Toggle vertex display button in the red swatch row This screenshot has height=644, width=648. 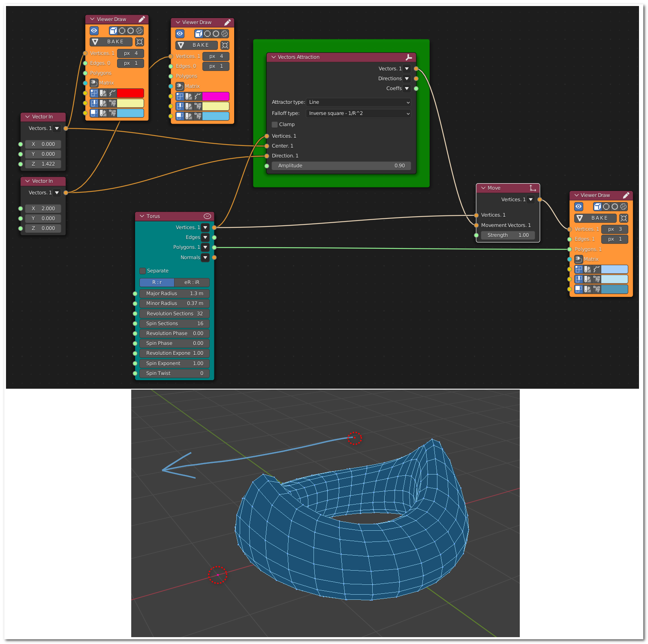[94, 93]
